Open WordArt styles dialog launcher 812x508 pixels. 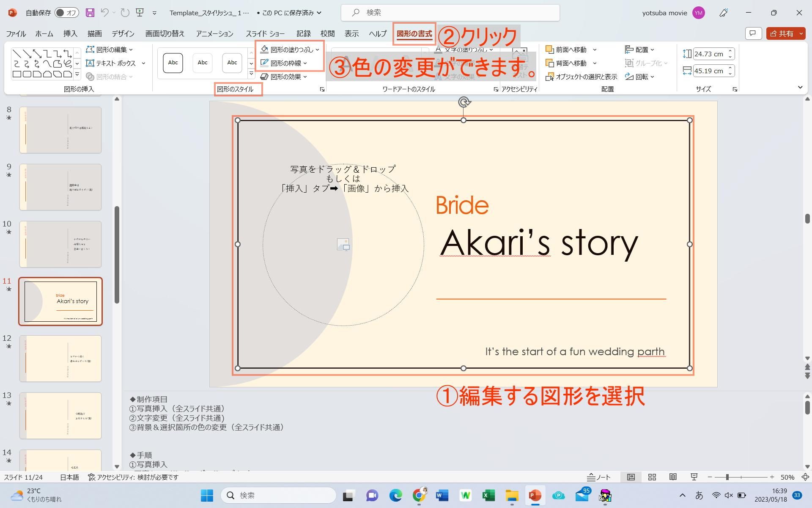coord(496,89)
